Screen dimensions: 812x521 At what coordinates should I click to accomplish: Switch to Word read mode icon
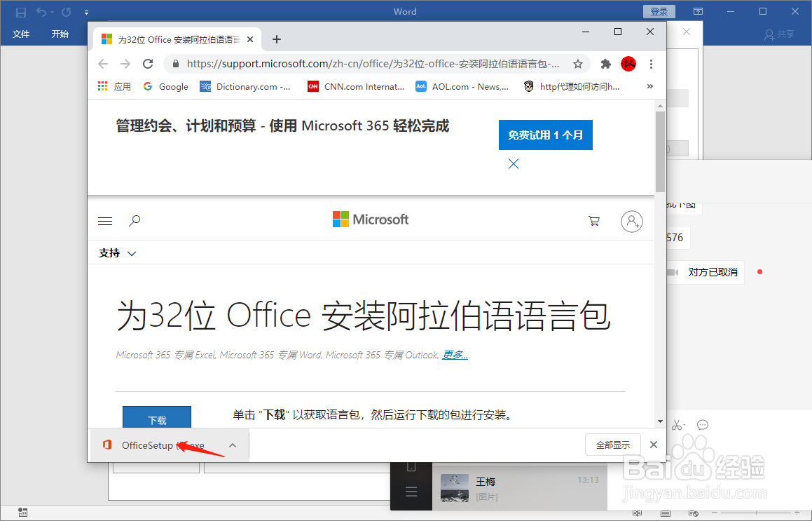[638, 513]
